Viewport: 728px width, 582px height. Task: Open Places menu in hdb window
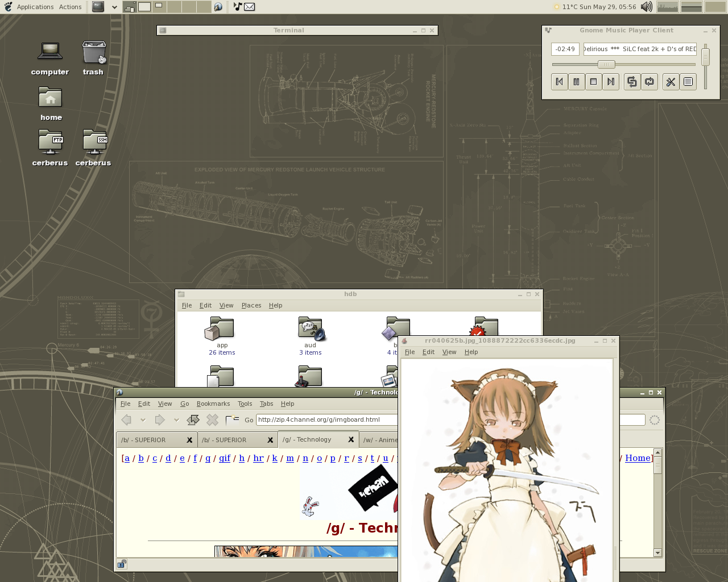[251, 305]
